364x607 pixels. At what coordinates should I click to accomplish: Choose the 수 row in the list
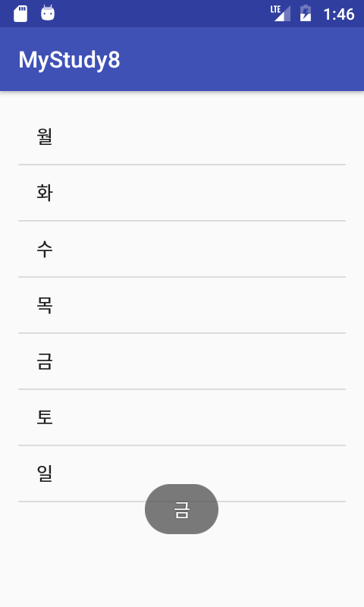[x=182, y=249]
